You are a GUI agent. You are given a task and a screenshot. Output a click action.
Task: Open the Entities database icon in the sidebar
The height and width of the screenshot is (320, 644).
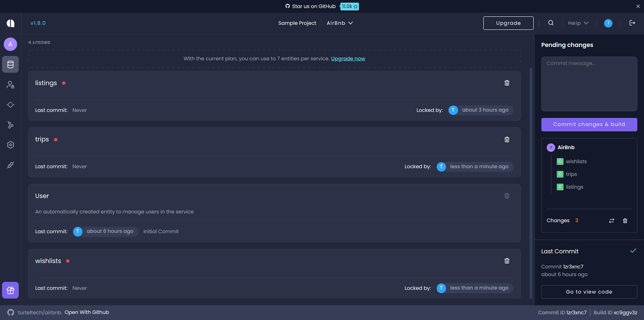click(x=10, y=65)
